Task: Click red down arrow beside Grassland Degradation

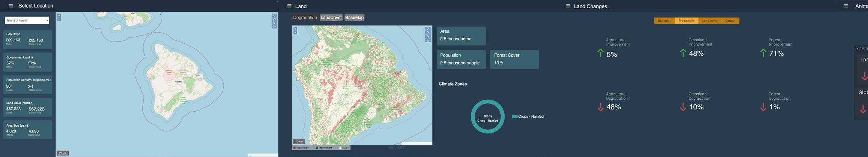Action: point(683,107)
